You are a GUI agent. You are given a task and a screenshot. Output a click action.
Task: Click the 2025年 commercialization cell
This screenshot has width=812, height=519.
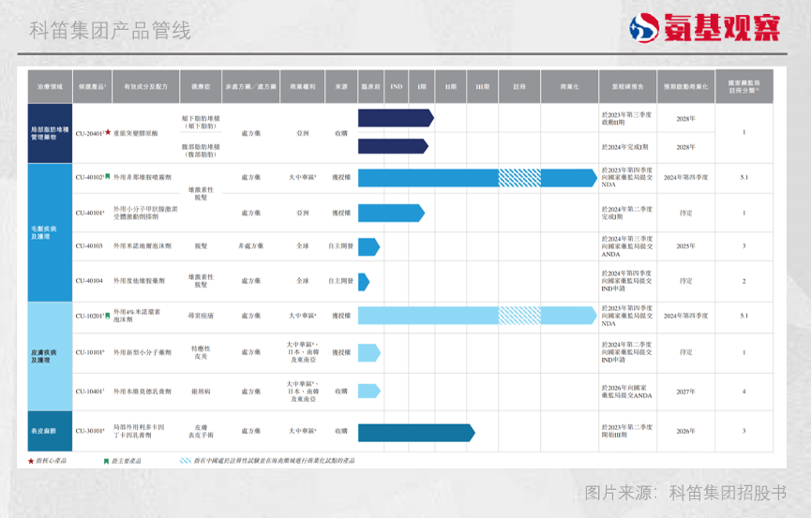pos(685,245)
